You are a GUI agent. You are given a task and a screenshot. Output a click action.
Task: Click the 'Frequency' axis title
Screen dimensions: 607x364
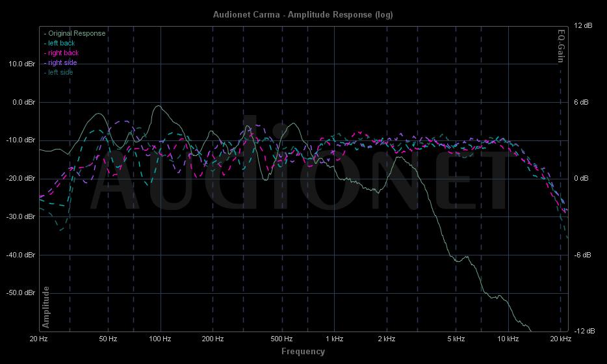pos(303,352)
